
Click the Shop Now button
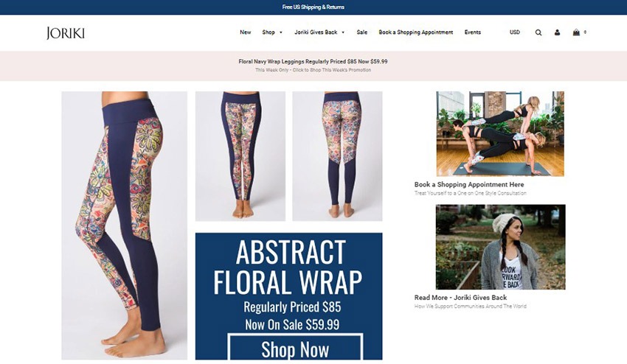tap(295, 347)
